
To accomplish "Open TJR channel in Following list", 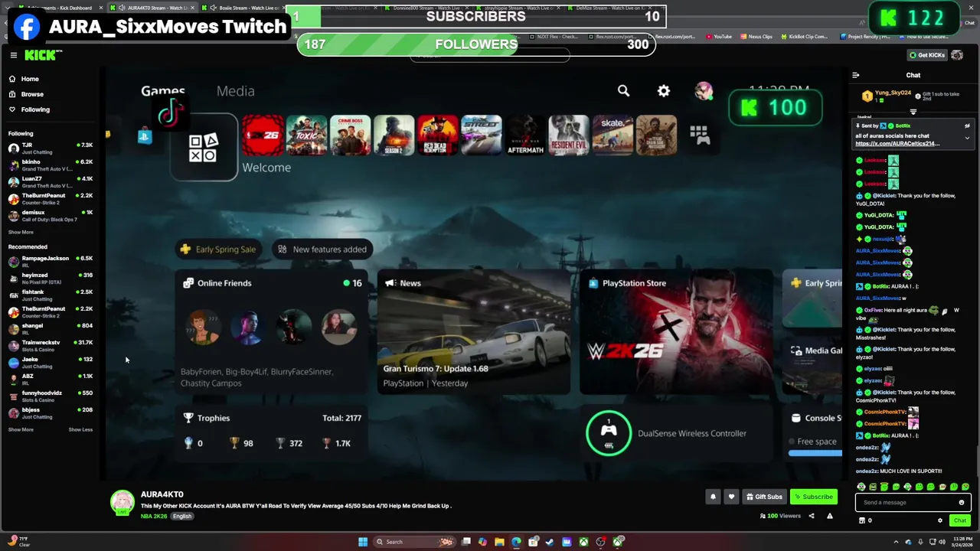I will point(51,148).
